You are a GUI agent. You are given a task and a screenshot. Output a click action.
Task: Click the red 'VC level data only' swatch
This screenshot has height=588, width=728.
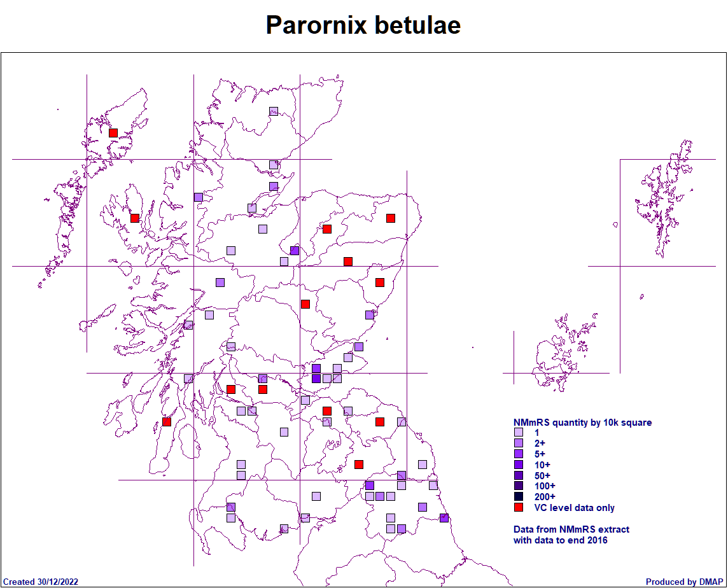pyautogui.click(x=519, y=507)
